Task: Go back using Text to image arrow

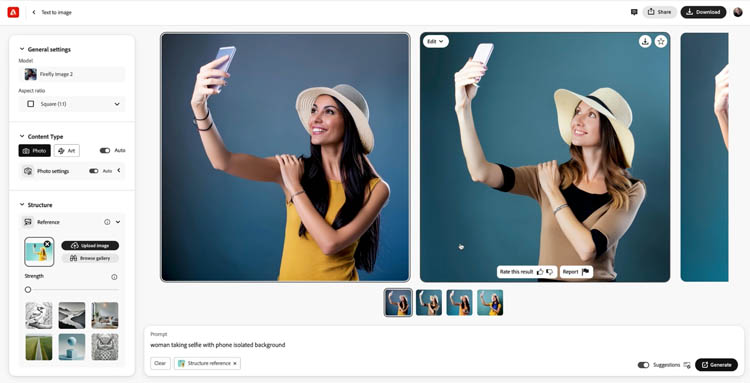Action: point(33,12)
